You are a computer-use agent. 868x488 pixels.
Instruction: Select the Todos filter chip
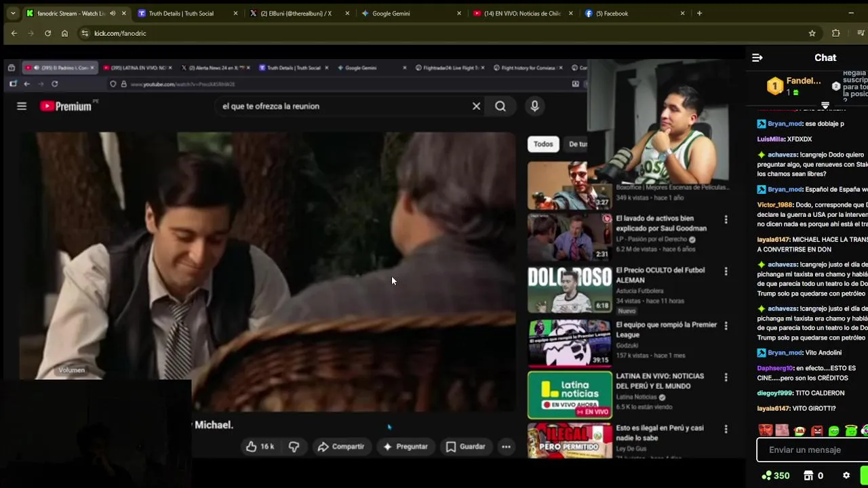[x=543, y=144]
